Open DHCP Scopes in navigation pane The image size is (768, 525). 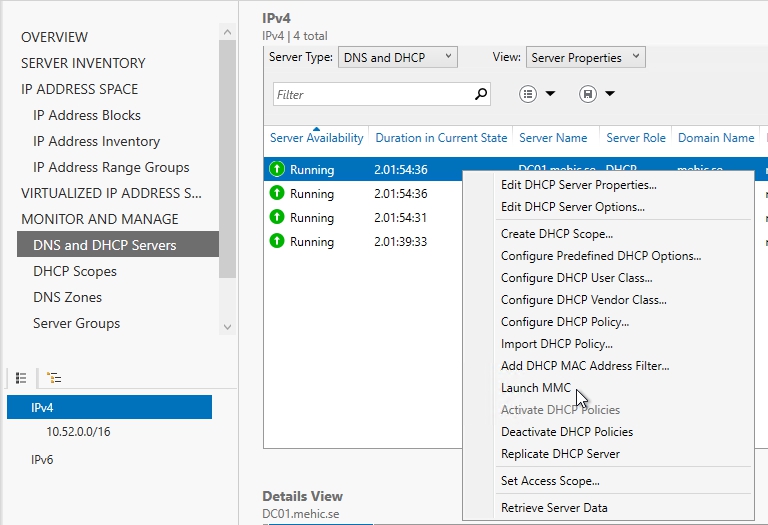75,271
